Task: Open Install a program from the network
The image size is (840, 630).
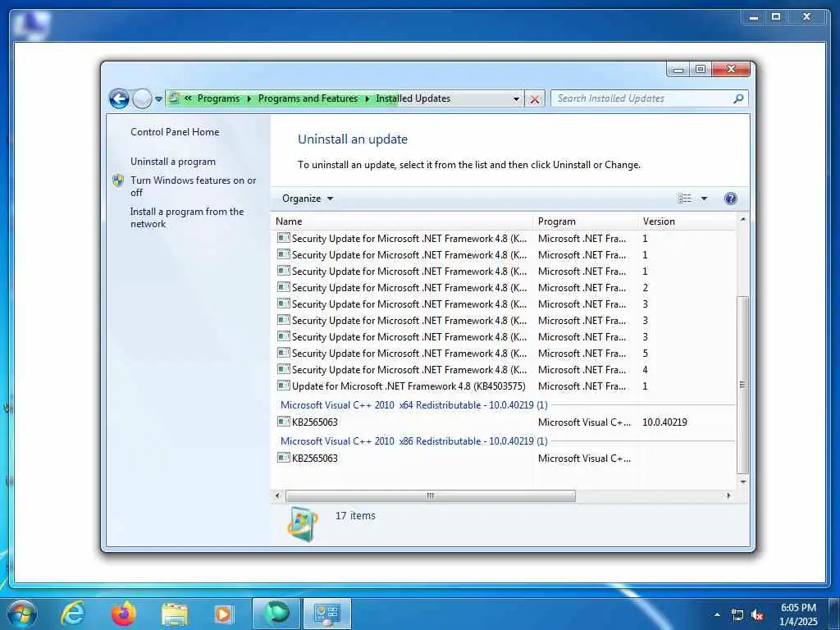Action: coord(187,217)
